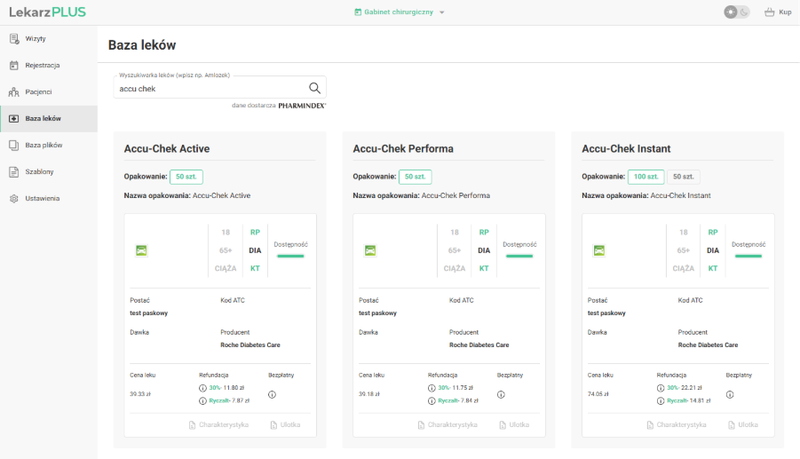Viewport: 800px width, 459px height.
Task: Click the Accu-Chek Instant image icon
Action: click(599, 250)
